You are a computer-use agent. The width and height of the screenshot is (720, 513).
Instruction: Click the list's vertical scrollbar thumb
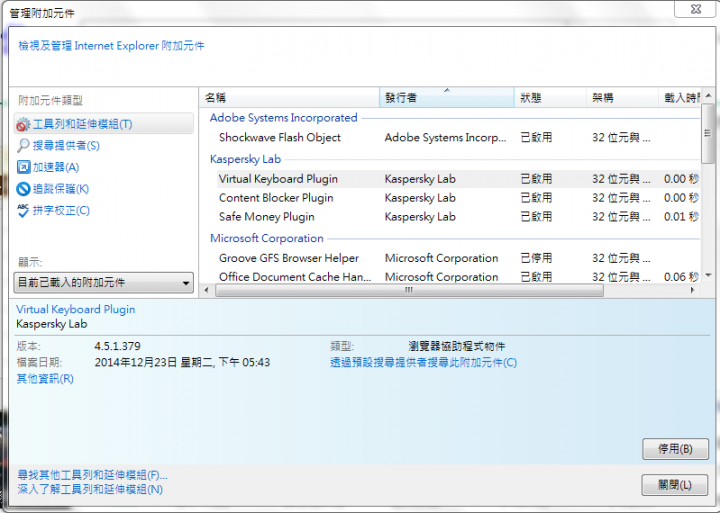pyautogui.click(x=708, y=133)
